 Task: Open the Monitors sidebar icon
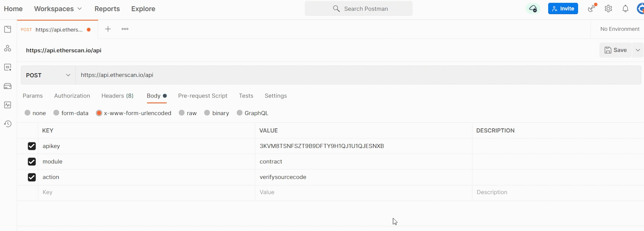[8, 105]
